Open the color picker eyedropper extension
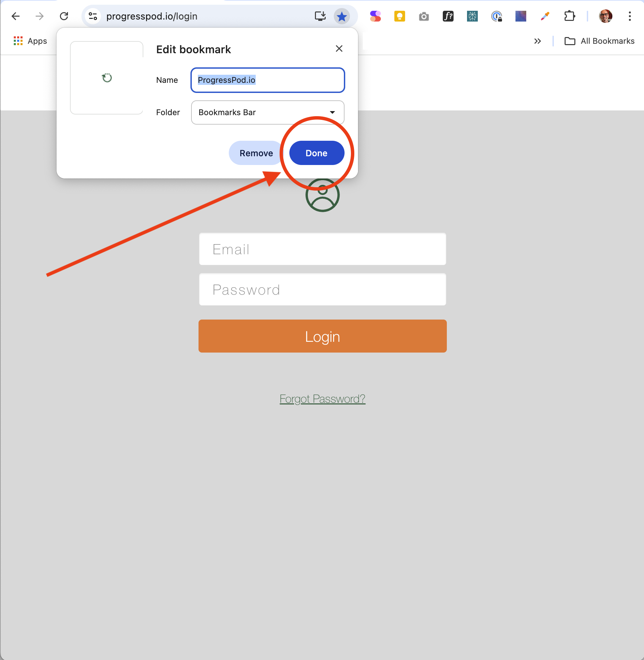Image resolution: width=644 pixels, height=660 pixels. [x=545, y=16]
